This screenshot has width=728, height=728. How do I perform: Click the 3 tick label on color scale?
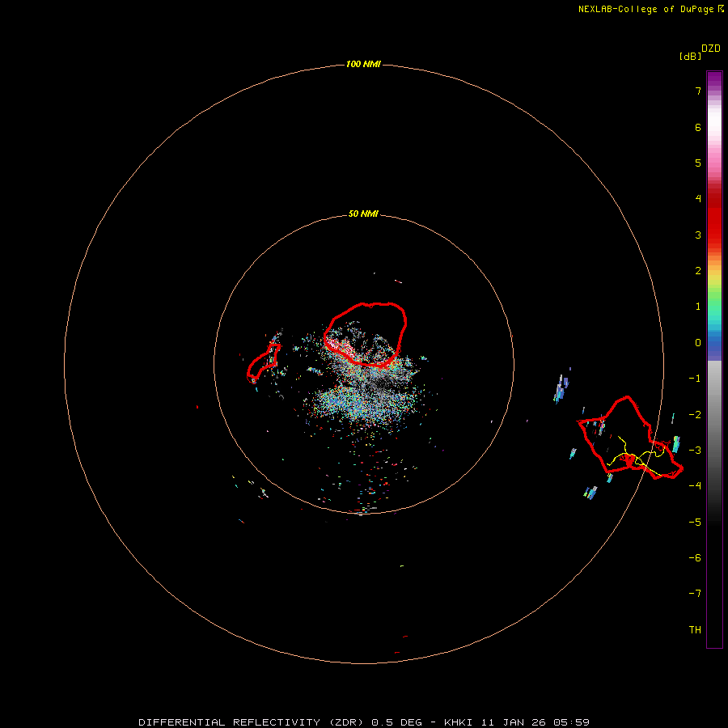pos(698,235)
